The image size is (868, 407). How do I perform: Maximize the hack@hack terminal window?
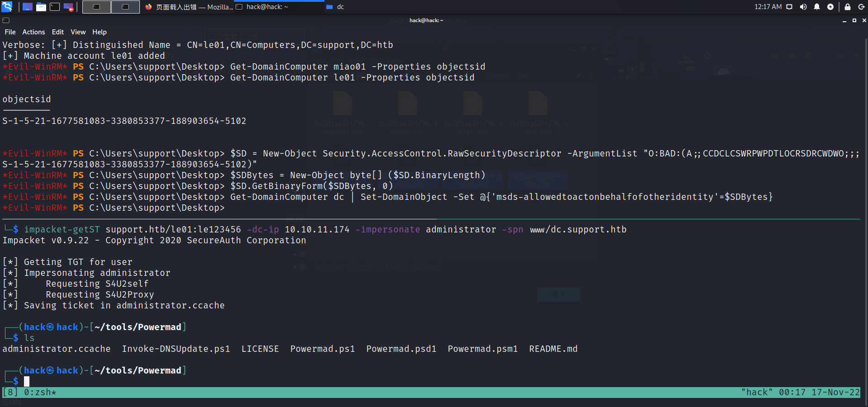click(854, 20)
